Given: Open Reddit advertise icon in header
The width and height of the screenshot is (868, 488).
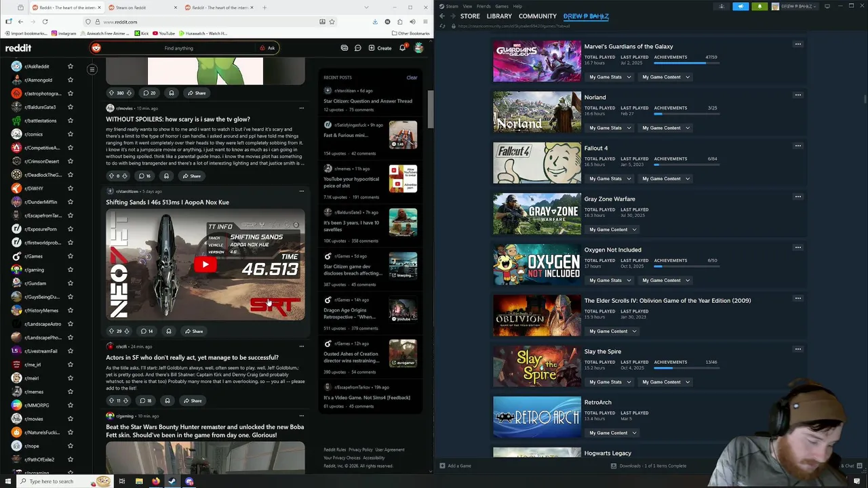Looking at the screenshot, I should pyautogui.click(x=344, y=48).
